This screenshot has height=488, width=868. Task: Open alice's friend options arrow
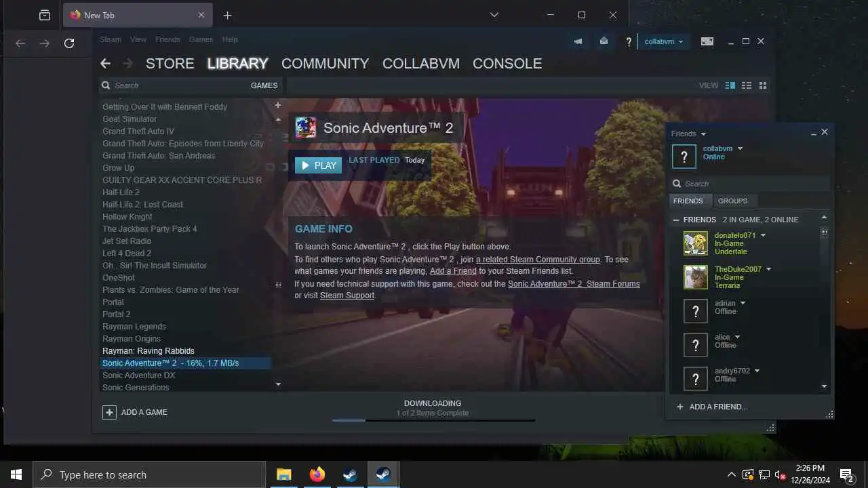(x=737, y=337)
